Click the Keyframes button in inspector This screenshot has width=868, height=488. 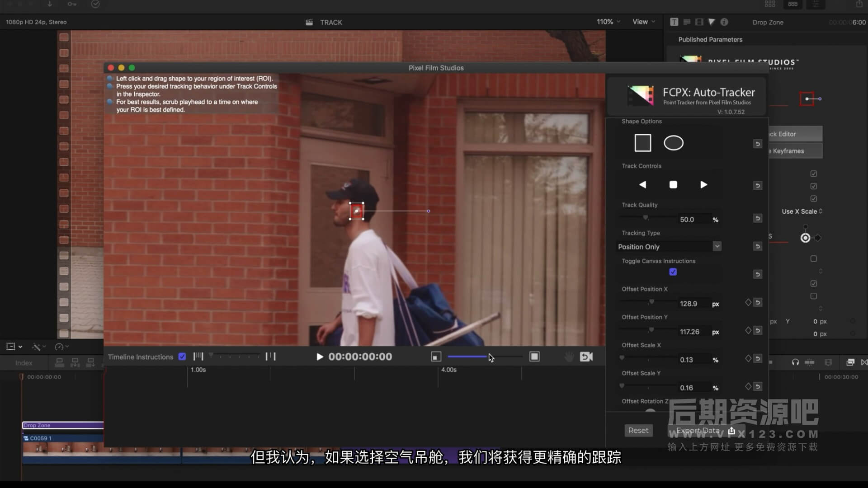(796, 151)
